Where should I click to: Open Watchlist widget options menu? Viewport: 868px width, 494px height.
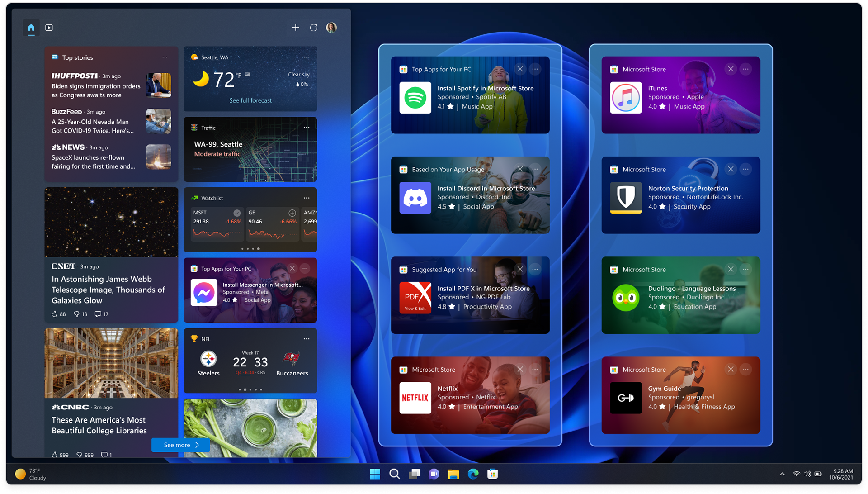307,198
